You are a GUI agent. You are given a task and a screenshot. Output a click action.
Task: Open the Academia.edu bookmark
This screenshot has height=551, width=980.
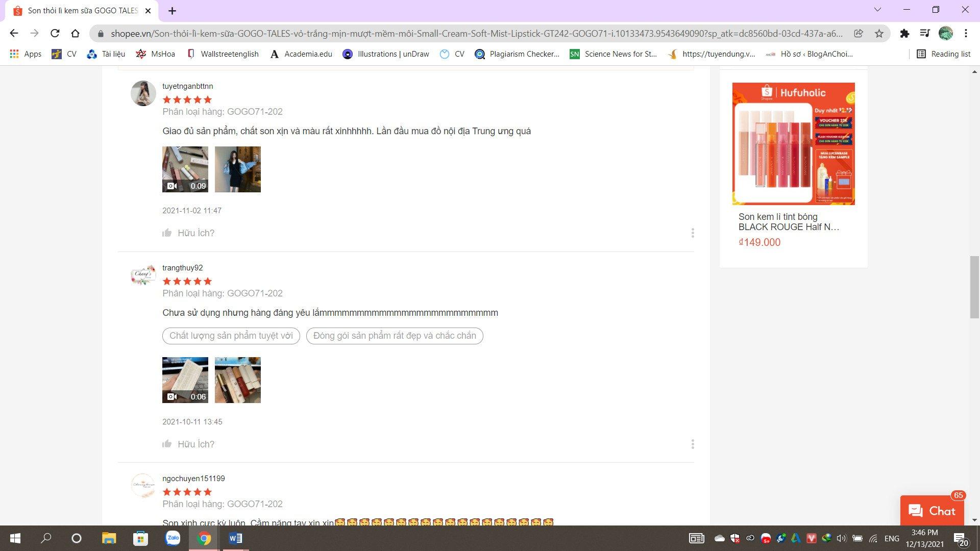tap(301, 54)
